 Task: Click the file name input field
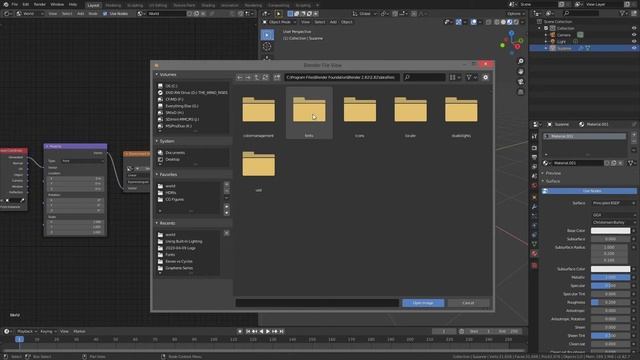(317, 303)
